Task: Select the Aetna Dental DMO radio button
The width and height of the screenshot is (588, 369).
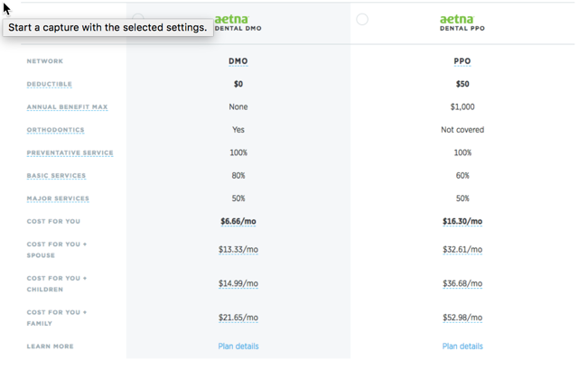Action: click(x=138, y=17)
